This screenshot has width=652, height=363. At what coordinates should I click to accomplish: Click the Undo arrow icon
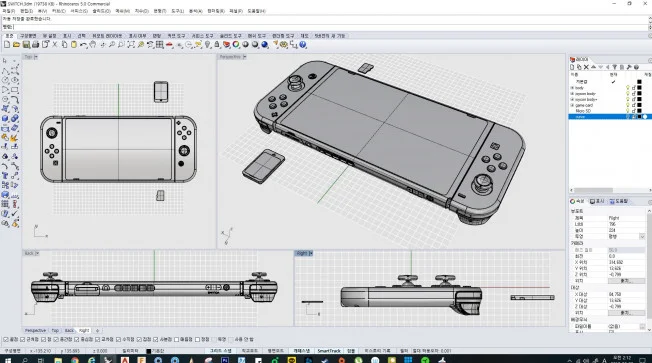point(84,44)
